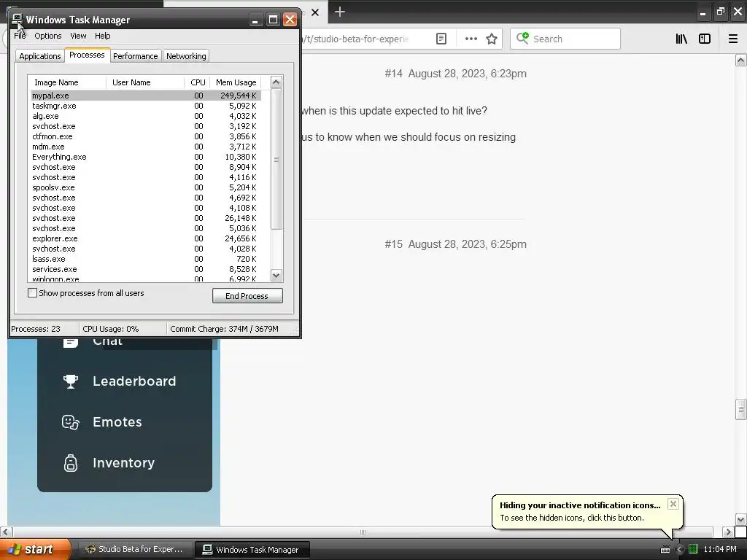The image size is (747, 560).
Task: Click process list scroll up arrow
Action: pyautogui.click(x=276, y=82)
